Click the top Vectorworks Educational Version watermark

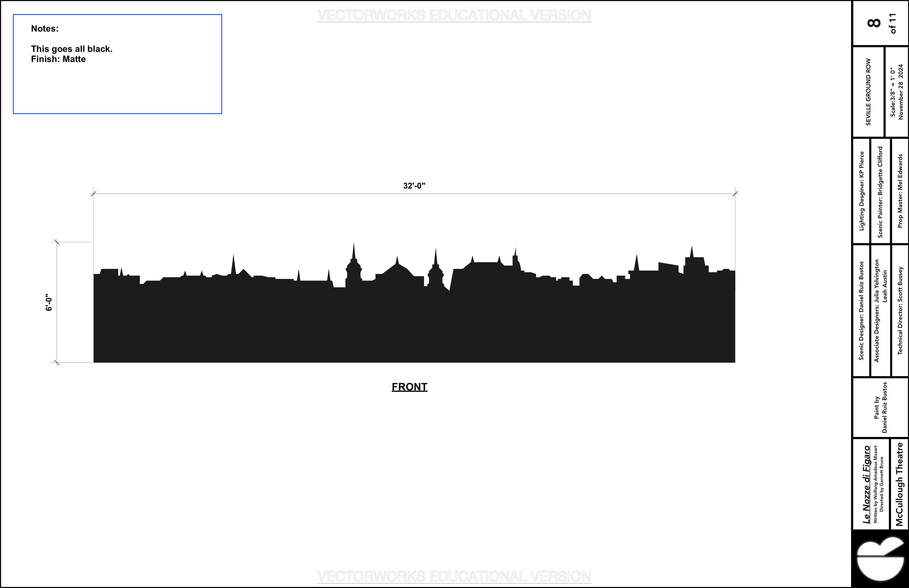pyautogui.click(x=454, y=15)
